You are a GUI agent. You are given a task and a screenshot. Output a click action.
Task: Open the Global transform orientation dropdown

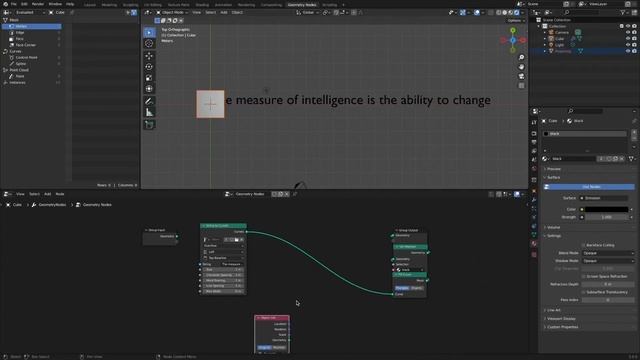(308, 13)
